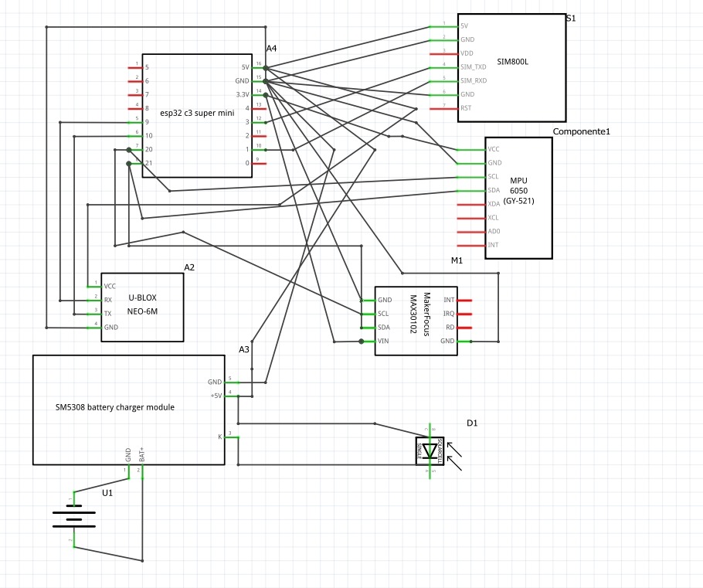Click the TX pin on NEO-6M
The width and height of the screenshot is (703, 588).
tap(94, 314)
